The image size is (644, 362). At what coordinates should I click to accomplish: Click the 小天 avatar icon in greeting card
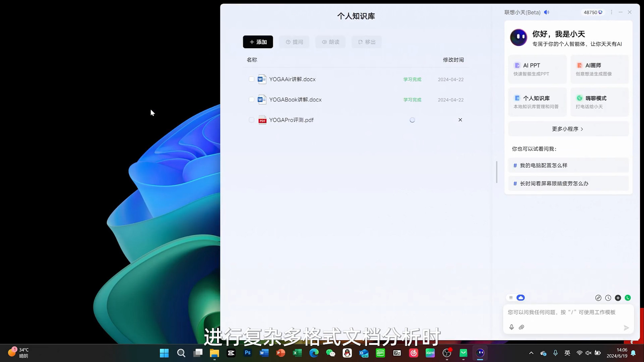(518, 37)
